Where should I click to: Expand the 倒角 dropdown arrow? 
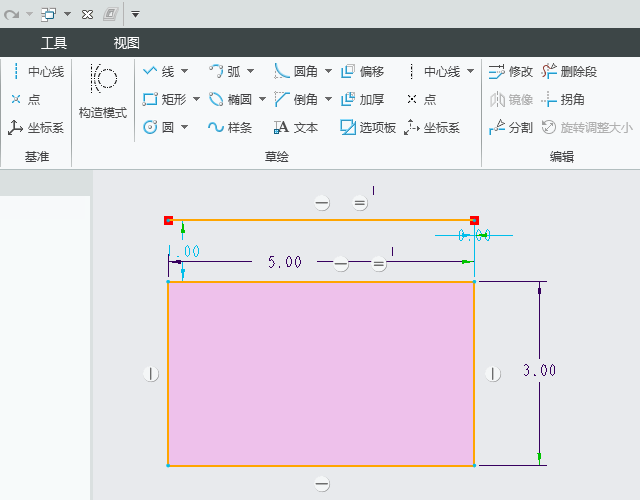[x=329, y=99]
